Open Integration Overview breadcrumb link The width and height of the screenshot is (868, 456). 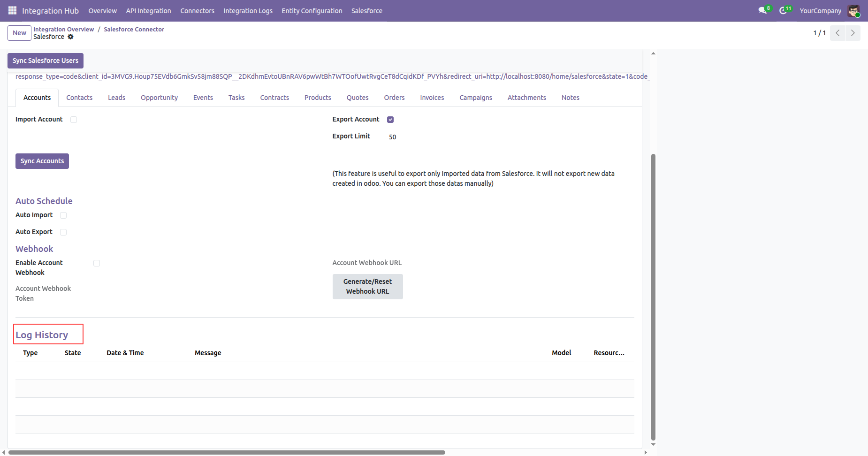pos(63,29)
